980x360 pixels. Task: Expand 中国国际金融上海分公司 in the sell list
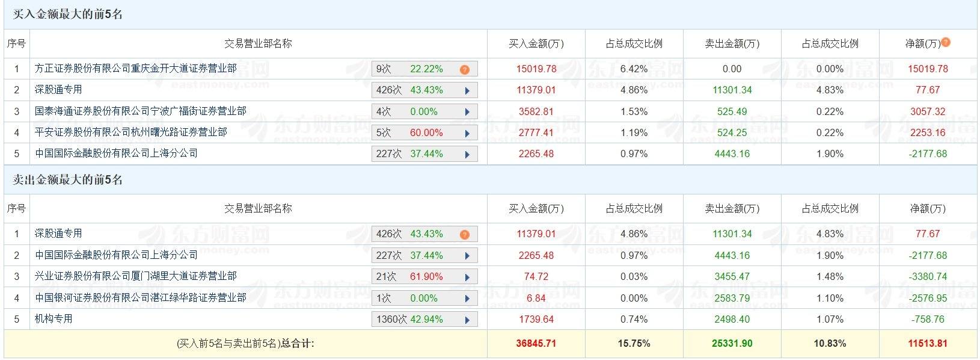point(468,255)
